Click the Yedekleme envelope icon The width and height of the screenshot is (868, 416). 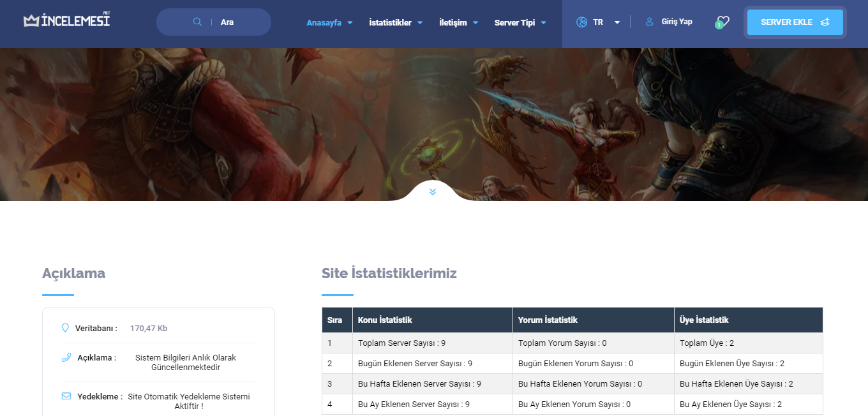tap(66, 396)
